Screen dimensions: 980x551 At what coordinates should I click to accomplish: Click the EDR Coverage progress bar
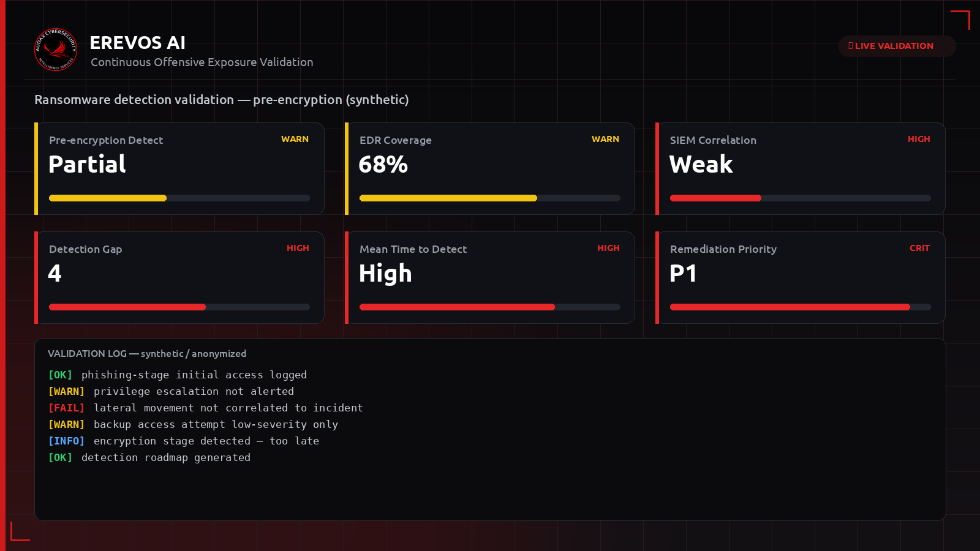[490, 198]
